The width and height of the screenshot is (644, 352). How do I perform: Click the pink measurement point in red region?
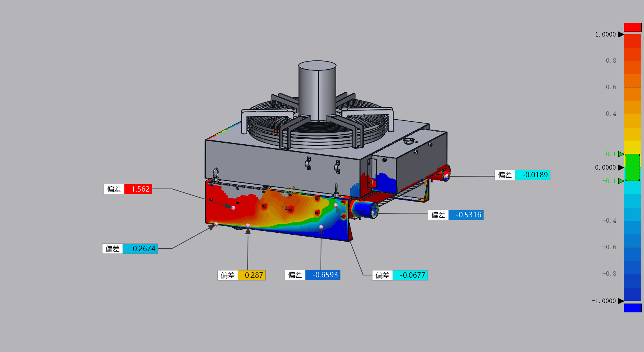(233, 208)
